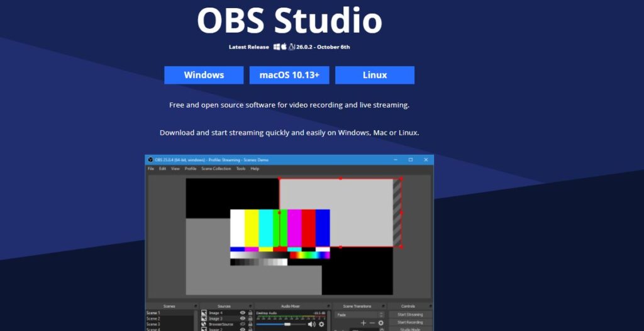Screen dimensions: 644x331
Task: Click the bottom-right red resize handle
Action: [401, 247]
